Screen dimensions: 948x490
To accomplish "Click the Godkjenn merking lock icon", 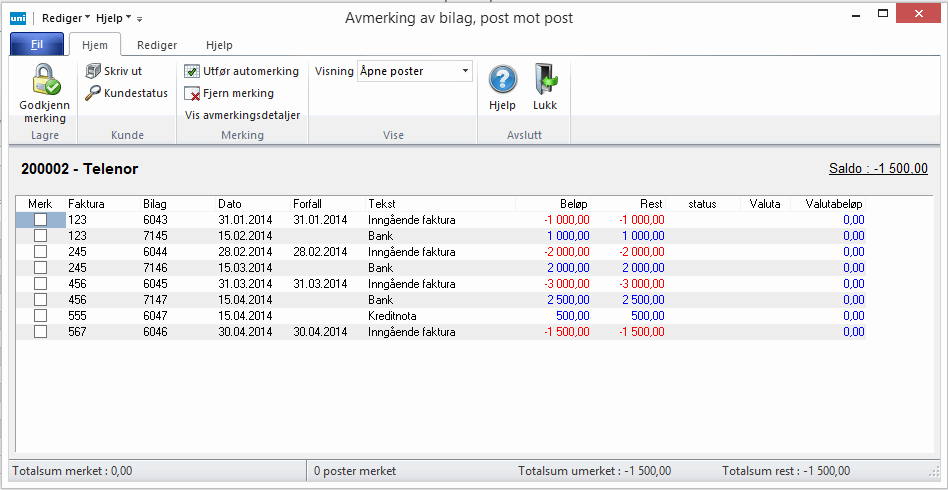I will pos(44,80).
